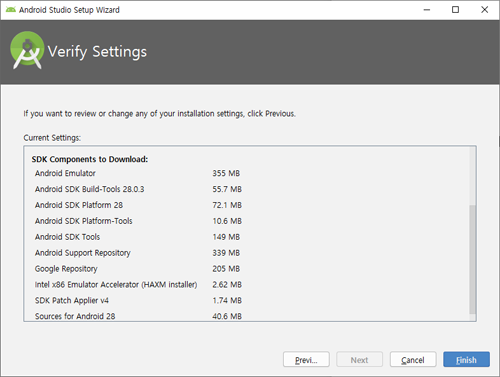The height and width of the screenshot is (377, 500).
Task: Click the 55.7 MB size value
Action: pyautogui.click(x=227, y=189)
